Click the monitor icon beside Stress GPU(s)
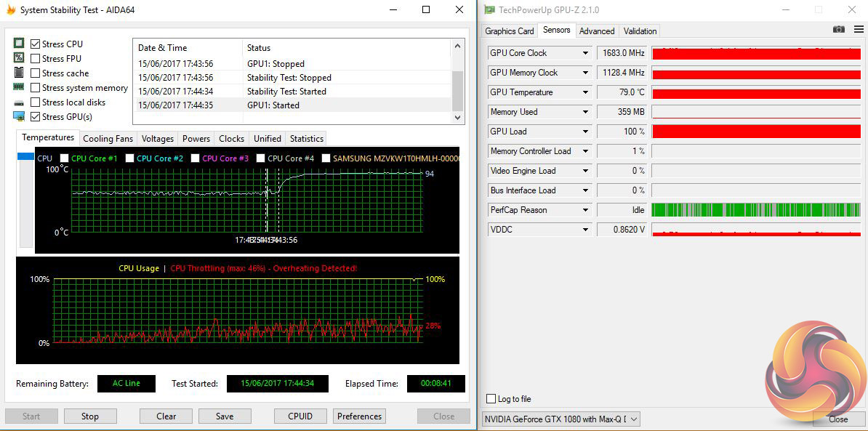Screen dimensions: 868x431 click(19, 116)
